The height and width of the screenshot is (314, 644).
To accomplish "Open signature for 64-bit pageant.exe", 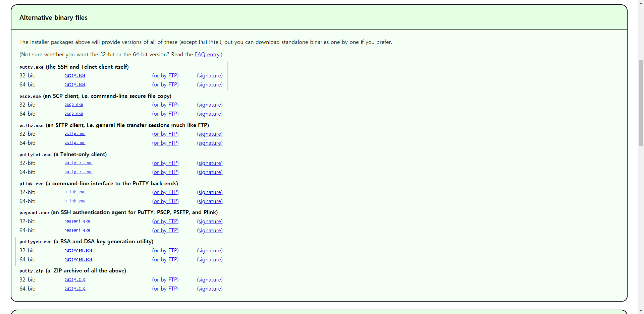I will [x=210, y=230].
